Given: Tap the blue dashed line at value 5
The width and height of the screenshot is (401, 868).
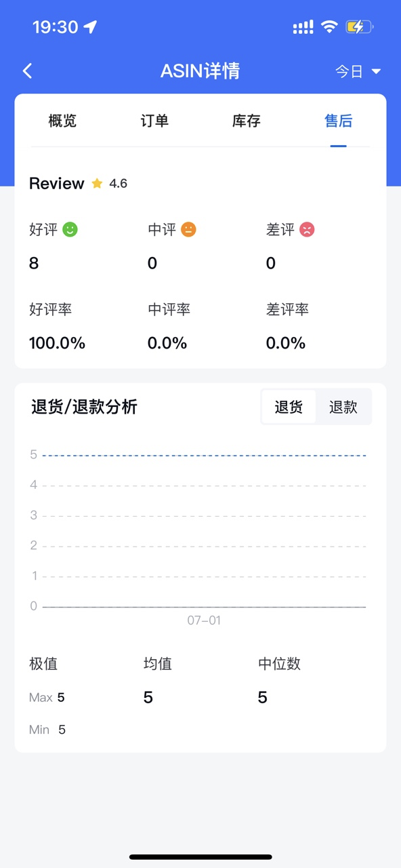Looking at the screenshot, I should coord(204,455).
